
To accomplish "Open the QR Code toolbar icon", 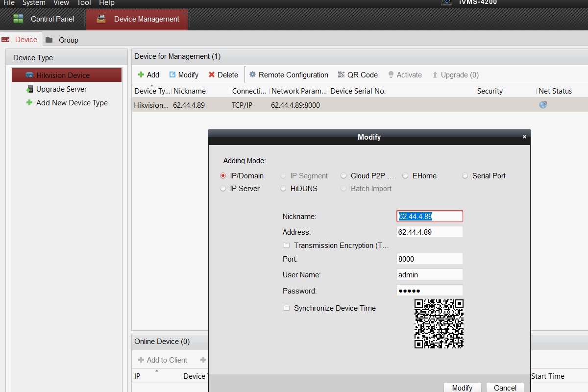I will (x=342, y=75).
